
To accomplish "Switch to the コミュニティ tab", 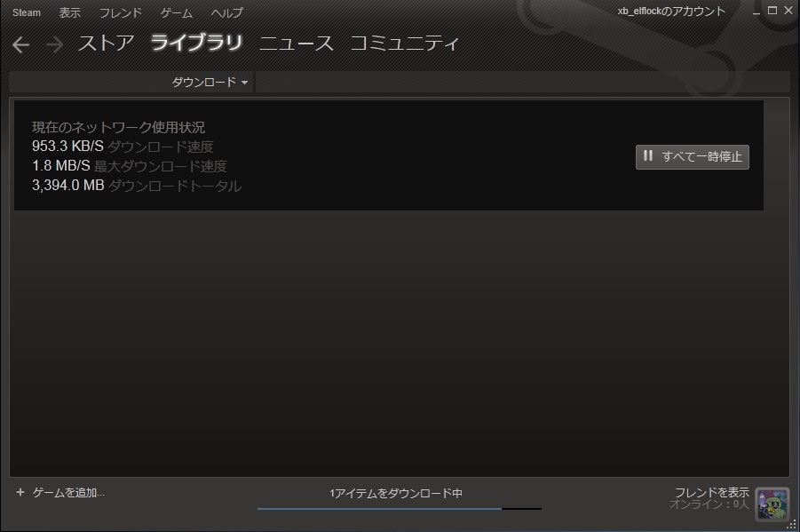I will point(405,44).
